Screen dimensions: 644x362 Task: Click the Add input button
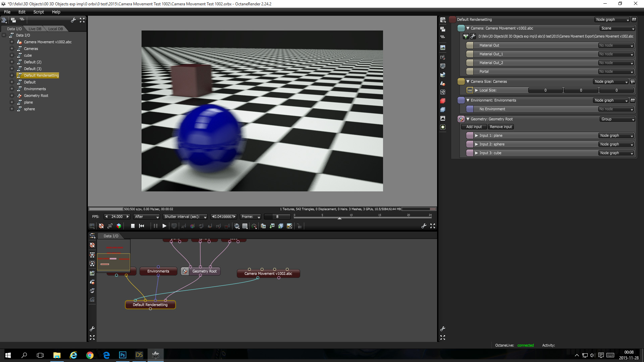click(x=474, y=127)
